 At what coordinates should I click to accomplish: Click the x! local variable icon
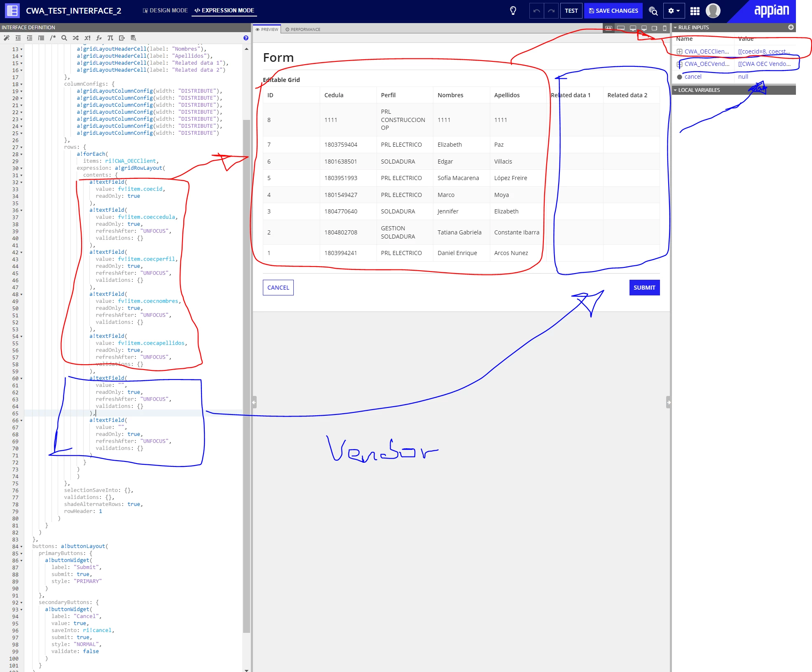pyautogui.click(x=87, y=38)
